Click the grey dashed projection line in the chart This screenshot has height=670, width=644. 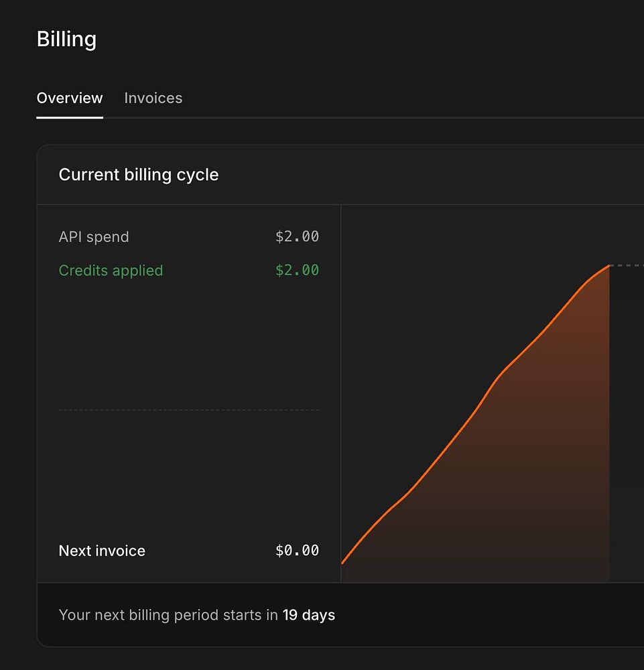coord(627,265)
